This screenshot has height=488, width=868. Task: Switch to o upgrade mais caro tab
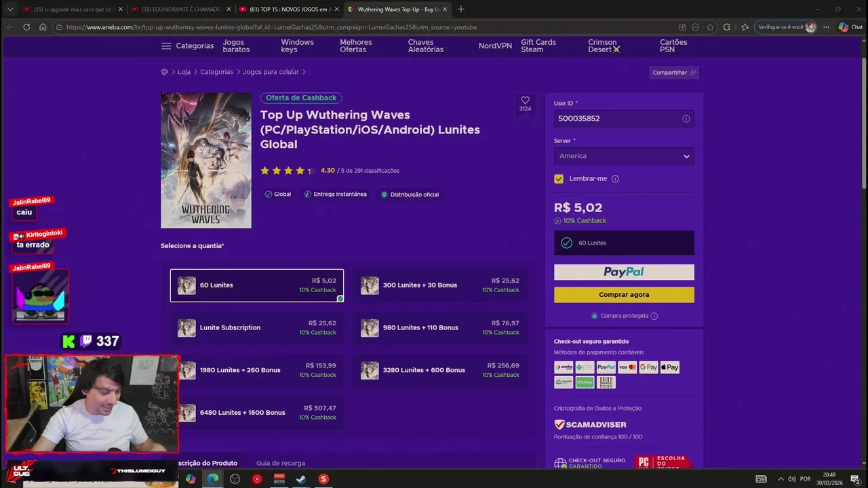pyautogui.click(x=72, y=9)
